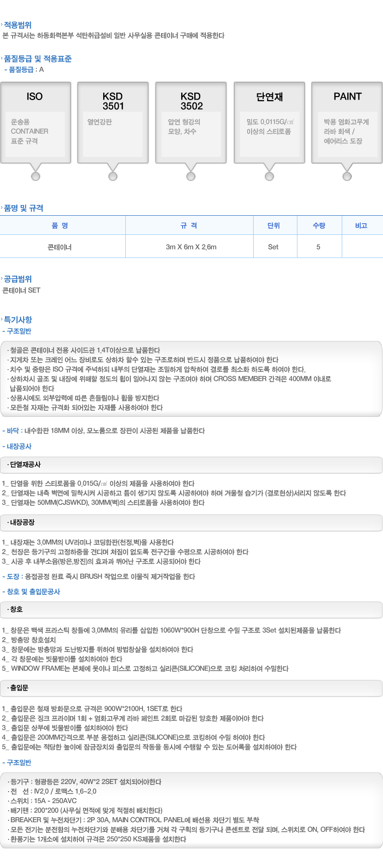Image resolution: width=383 pixels, height=868 pixels.
Task: Click the 3.0MM UV라미나 코딩합판 line
Action: tap(88, 543)
